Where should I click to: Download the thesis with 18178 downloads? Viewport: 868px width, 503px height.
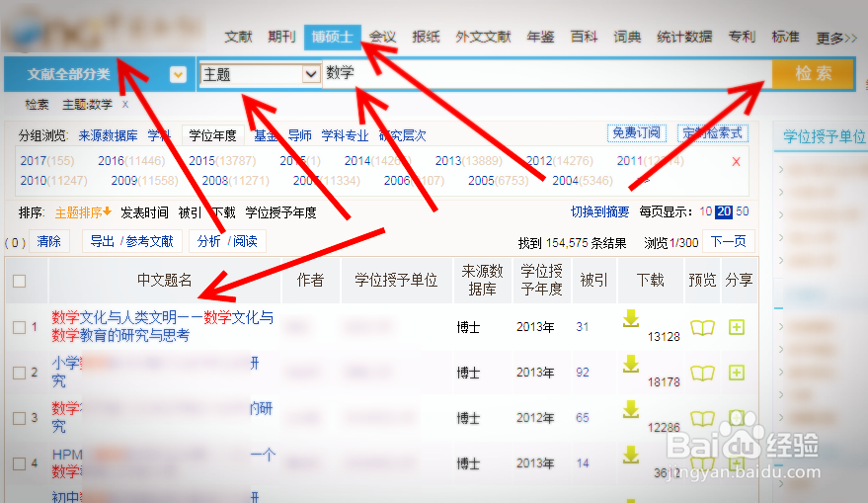click(631, 364)
